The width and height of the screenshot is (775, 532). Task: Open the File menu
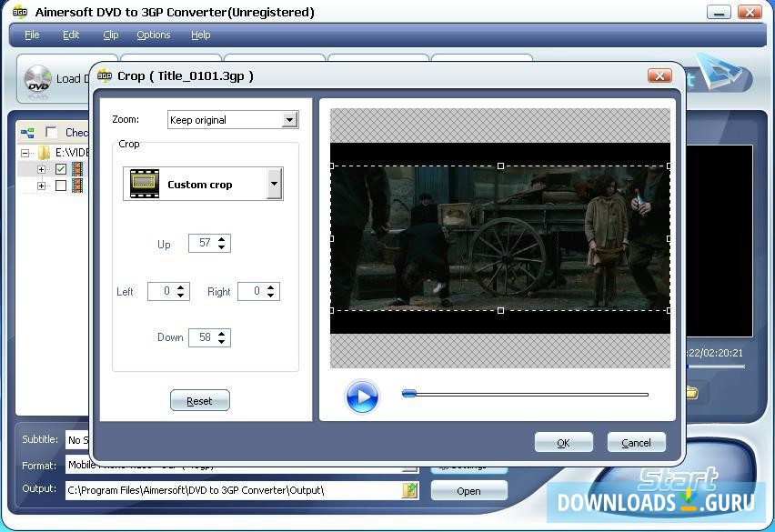coord(32,35)
